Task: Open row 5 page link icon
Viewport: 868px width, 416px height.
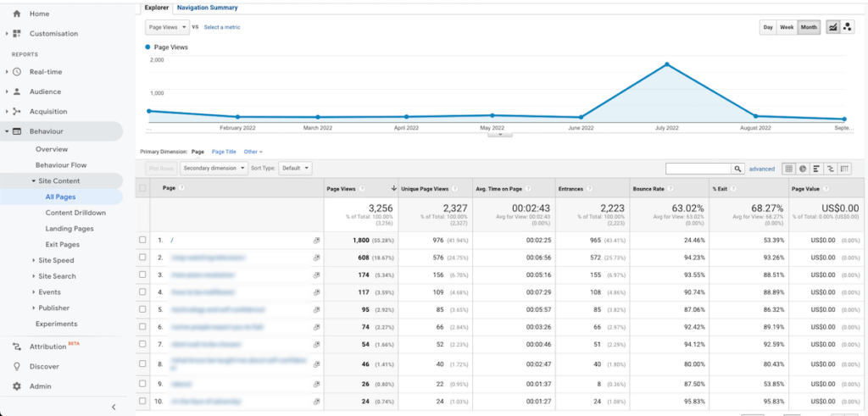Action: point(317,310)
